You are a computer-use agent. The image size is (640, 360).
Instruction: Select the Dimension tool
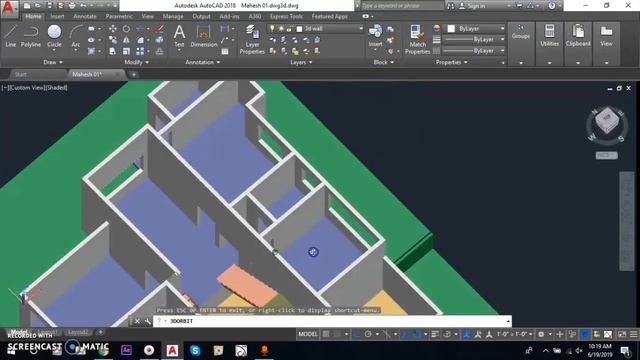click(203, 36)
